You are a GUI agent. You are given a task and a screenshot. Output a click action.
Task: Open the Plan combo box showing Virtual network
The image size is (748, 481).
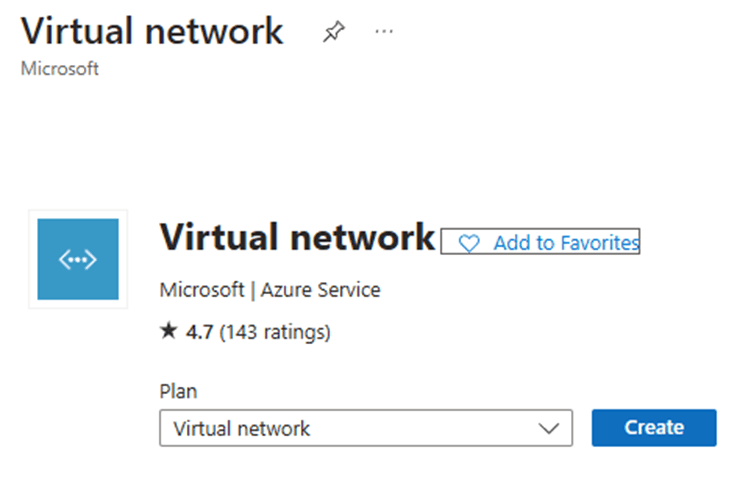pyautogui.click(x=366, y=428)
